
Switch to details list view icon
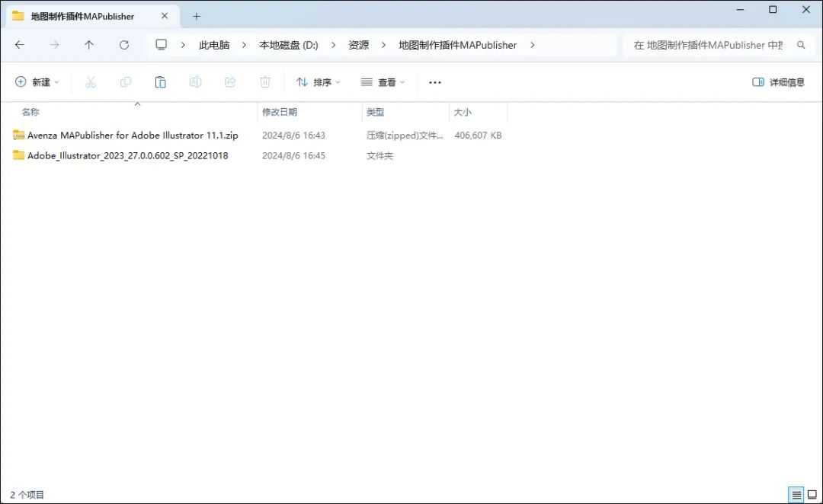pyautogui.click(x=796, y=495)
